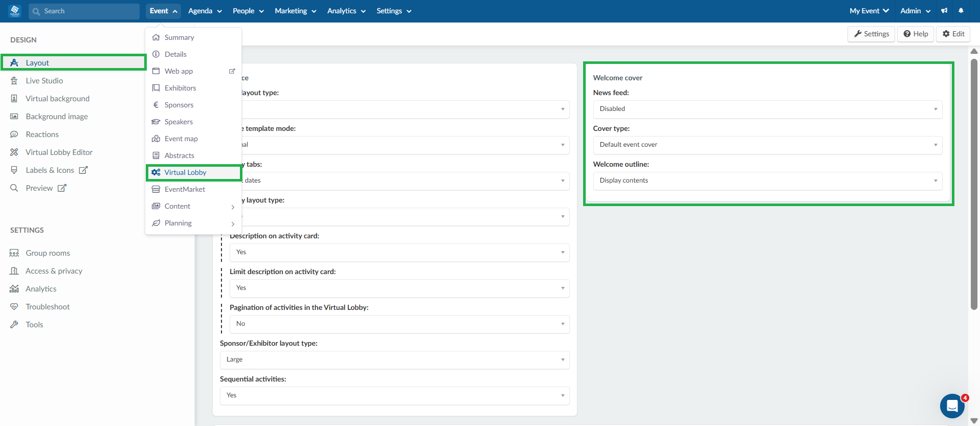This screenshot has width=980, height=426.
Task: Click the Reactions sidebar icon
Action: (14, 134)
